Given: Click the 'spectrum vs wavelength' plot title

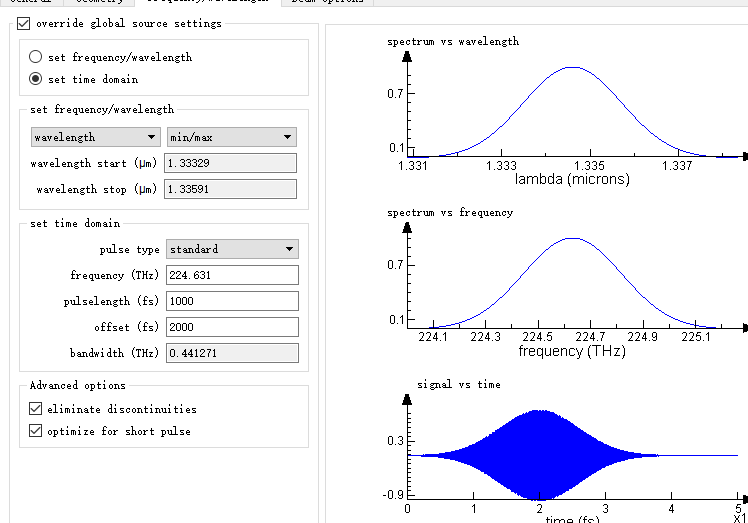Looking at the screenshot, I should pyautogui.click(x=453, y=42).
